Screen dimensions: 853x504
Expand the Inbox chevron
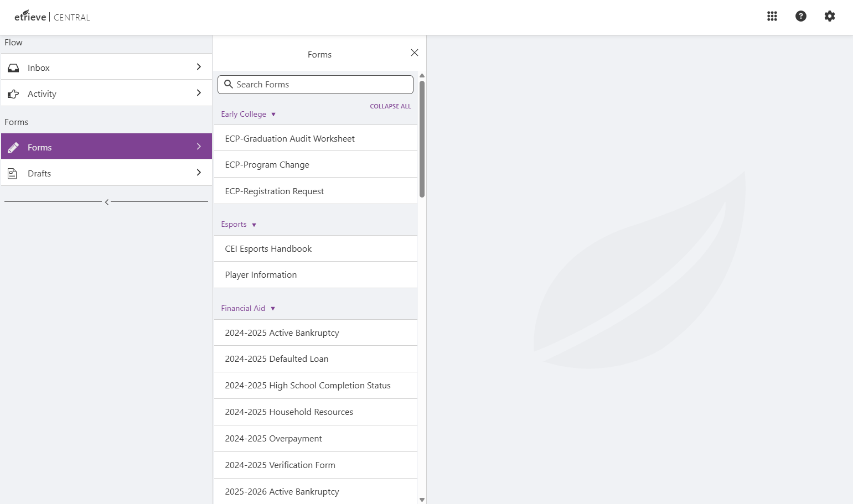199,67
